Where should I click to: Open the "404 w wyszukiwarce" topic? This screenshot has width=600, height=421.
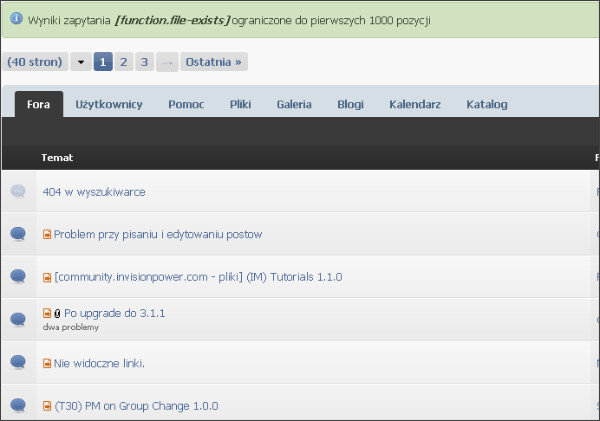[x=94, y=192]
